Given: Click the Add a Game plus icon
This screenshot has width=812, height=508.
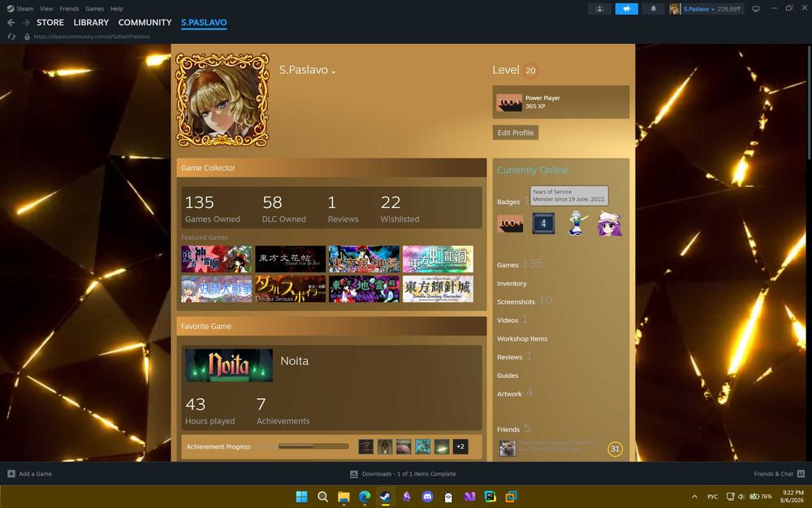Looking at the screenshot, I should (x=11, y=474).
